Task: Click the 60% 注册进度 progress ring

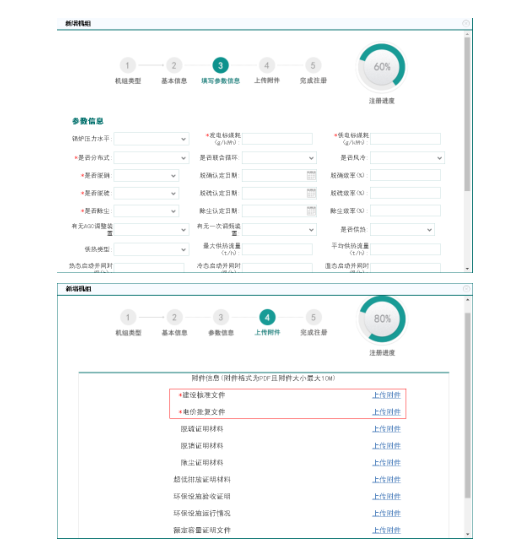Action: [382, 67]
